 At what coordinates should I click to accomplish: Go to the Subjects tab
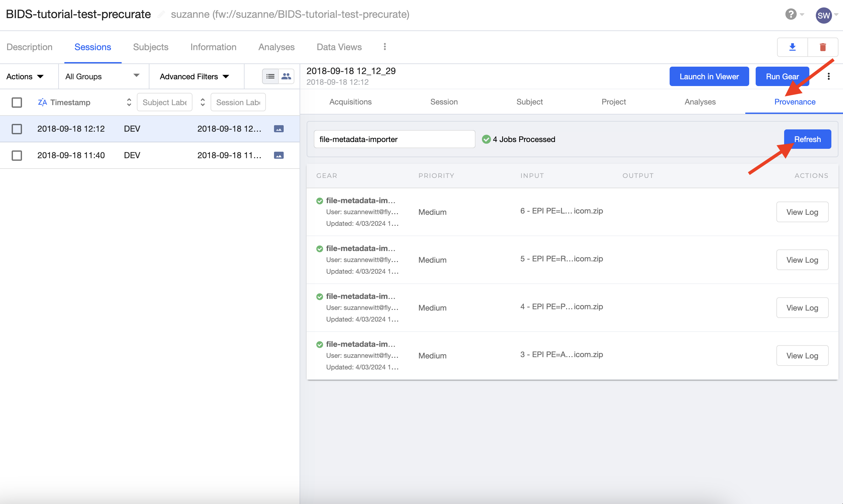pos(151,47)
